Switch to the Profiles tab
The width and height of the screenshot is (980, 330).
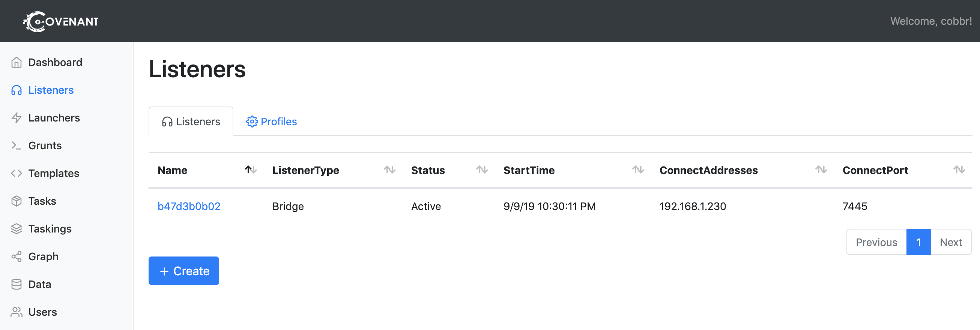point(271,121)
